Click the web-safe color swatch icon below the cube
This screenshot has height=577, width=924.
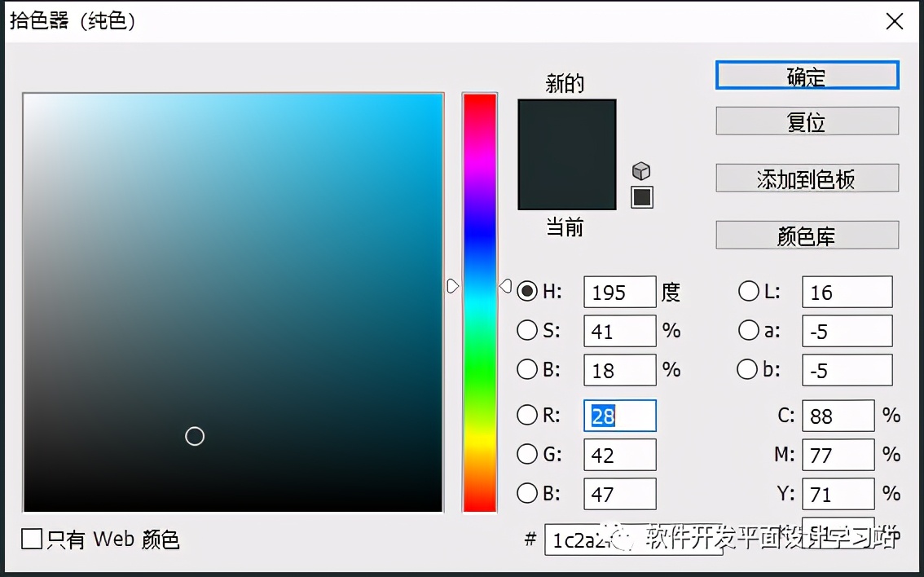pos(642,196)
